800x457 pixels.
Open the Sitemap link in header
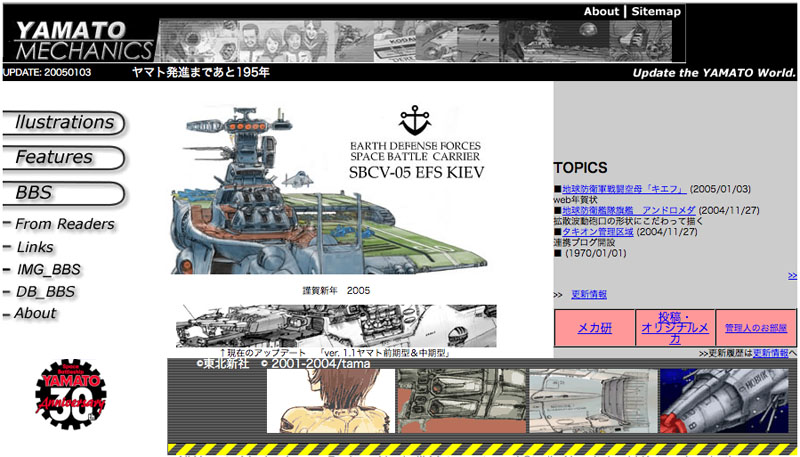pos(656,12)
